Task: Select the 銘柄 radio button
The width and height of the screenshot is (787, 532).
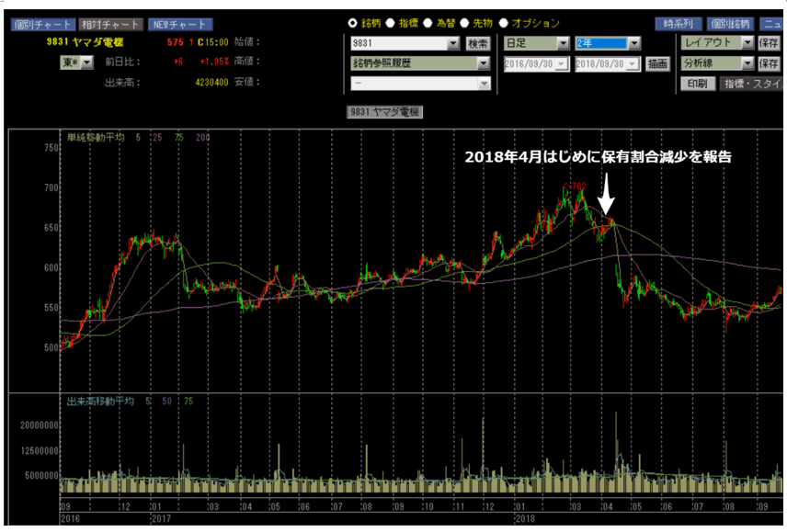Action: (x=353, y=23)
